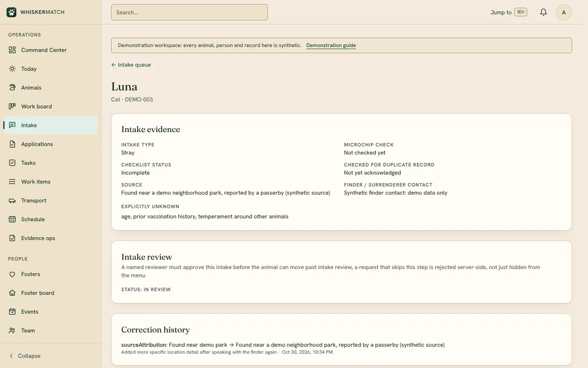The image size is (588, 368).
Task: Click 'Synthetic finder contact: demo data only'
Action: pyautogui.click(x=396, y=193)
